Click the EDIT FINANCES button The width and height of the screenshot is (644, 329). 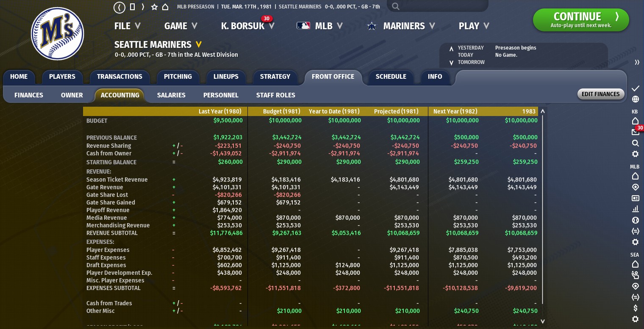600,94
